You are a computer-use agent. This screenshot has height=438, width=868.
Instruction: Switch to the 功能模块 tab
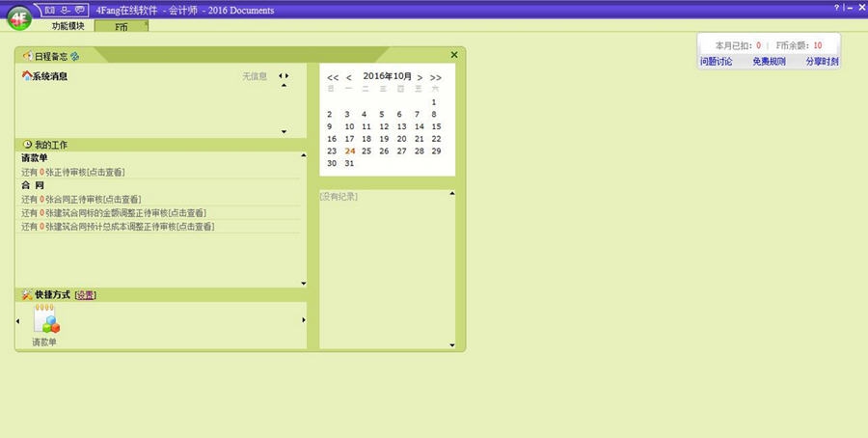click(68, 26)
